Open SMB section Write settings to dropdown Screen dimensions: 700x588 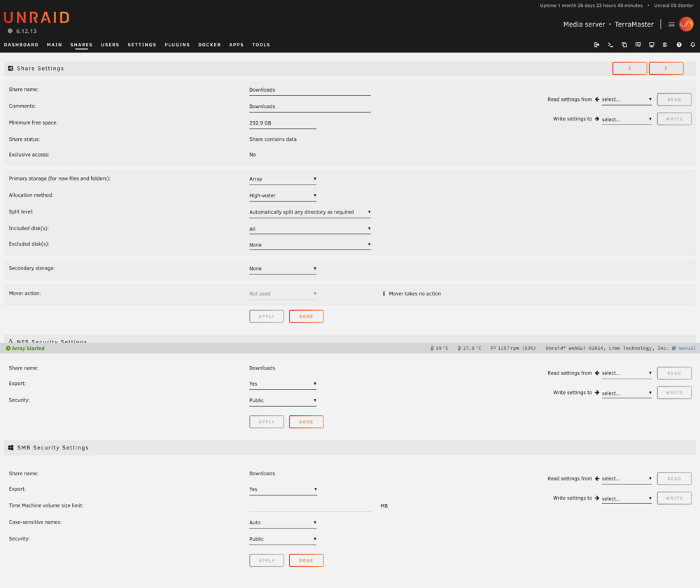tap(626, 498)
